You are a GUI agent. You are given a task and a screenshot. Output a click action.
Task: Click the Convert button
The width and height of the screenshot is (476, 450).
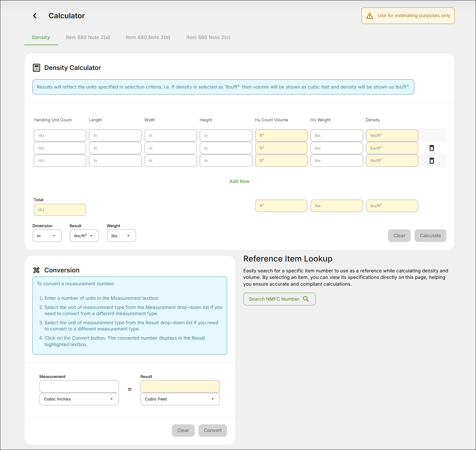(213, 431)
